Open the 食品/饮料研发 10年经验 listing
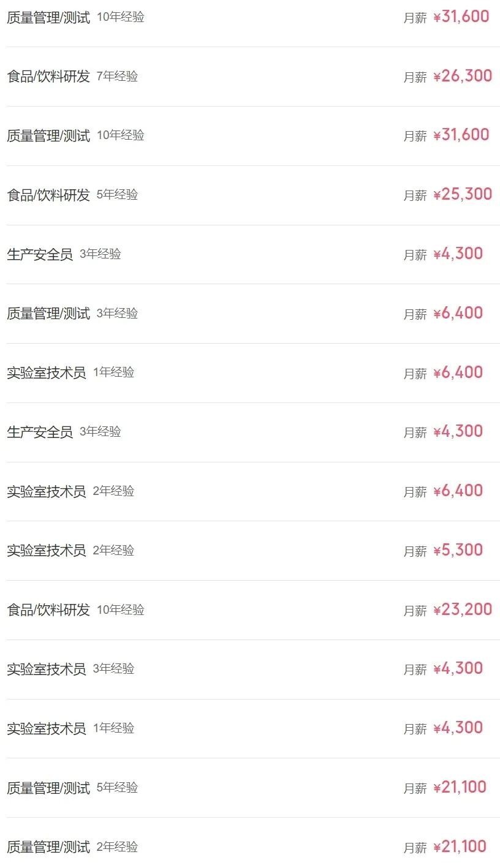The image size is (500, 868). point(48,610)
